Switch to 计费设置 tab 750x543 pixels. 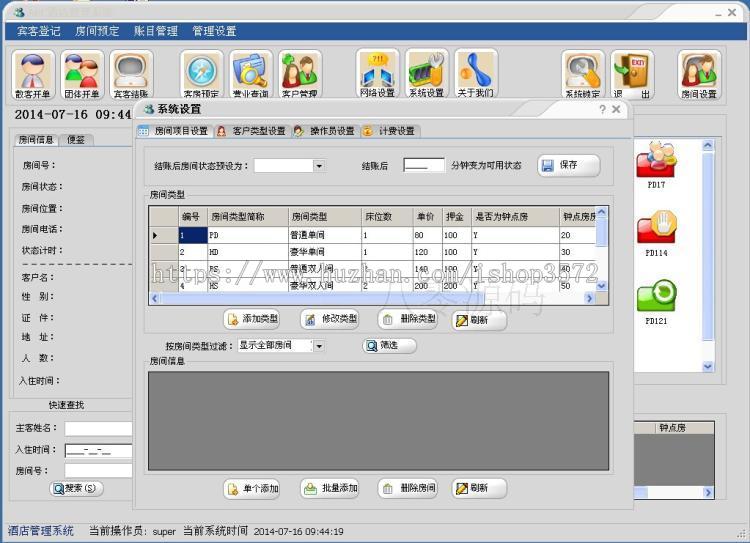(389, 131)
